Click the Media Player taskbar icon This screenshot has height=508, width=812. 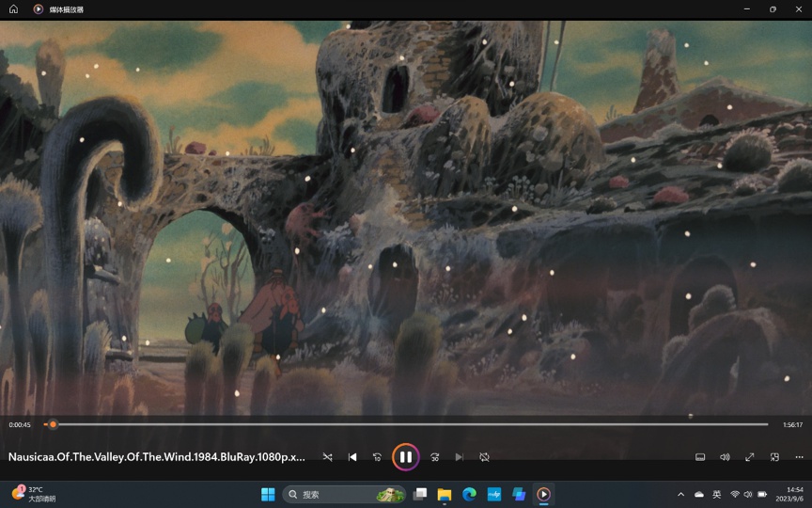(x=543, y=495)
